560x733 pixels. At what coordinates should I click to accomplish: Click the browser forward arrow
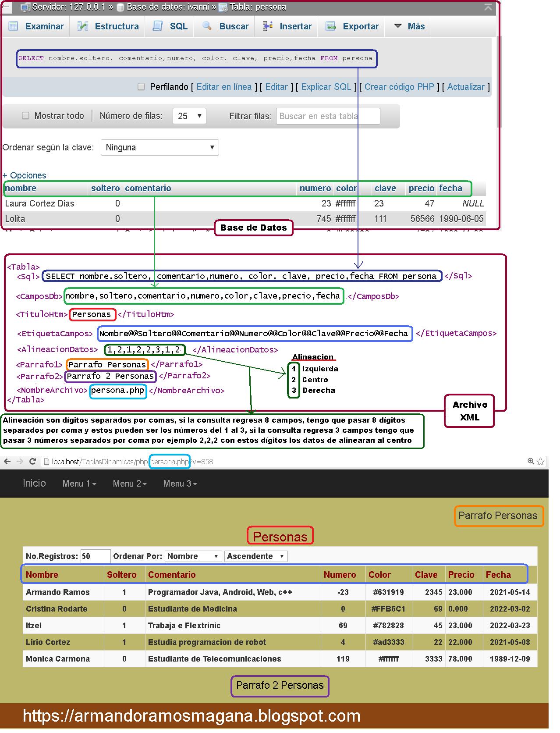click(20, 461)
